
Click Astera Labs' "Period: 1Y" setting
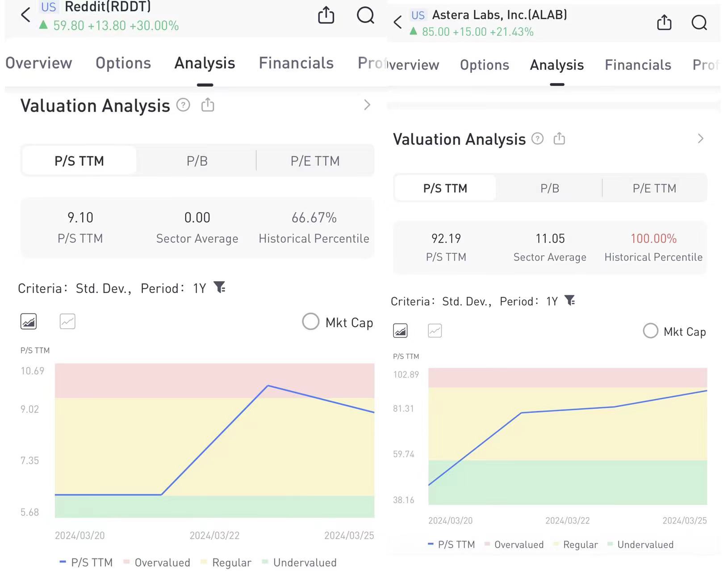(x=529, y=301)
